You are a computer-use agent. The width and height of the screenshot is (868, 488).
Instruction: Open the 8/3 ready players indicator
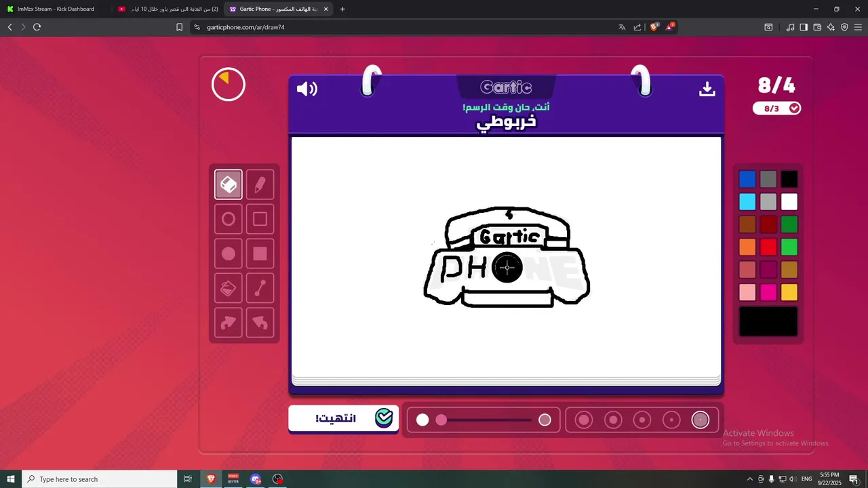(776, 108)
